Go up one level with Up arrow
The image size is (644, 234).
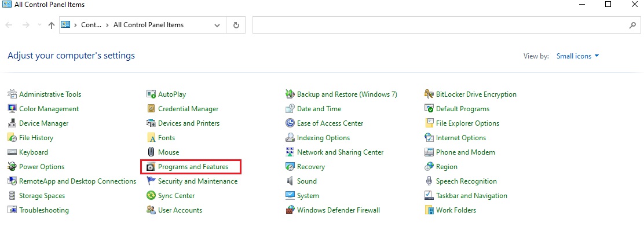[x=52, y=25]
